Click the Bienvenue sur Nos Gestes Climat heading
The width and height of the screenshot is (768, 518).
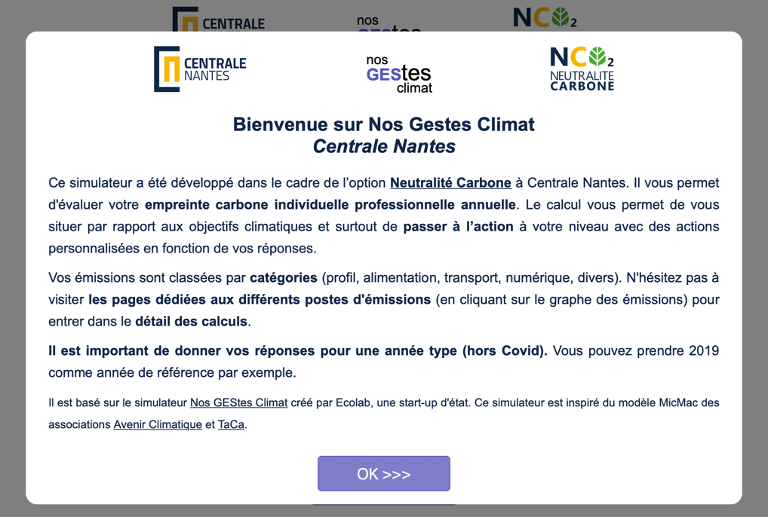pos(384,124)
